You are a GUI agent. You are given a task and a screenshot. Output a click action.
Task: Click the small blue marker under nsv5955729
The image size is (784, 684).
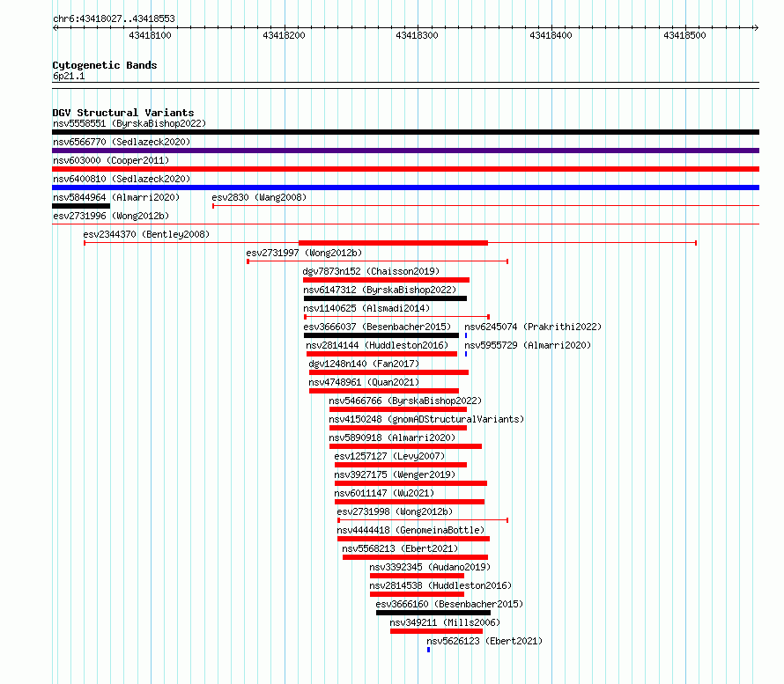coord(466,354)
